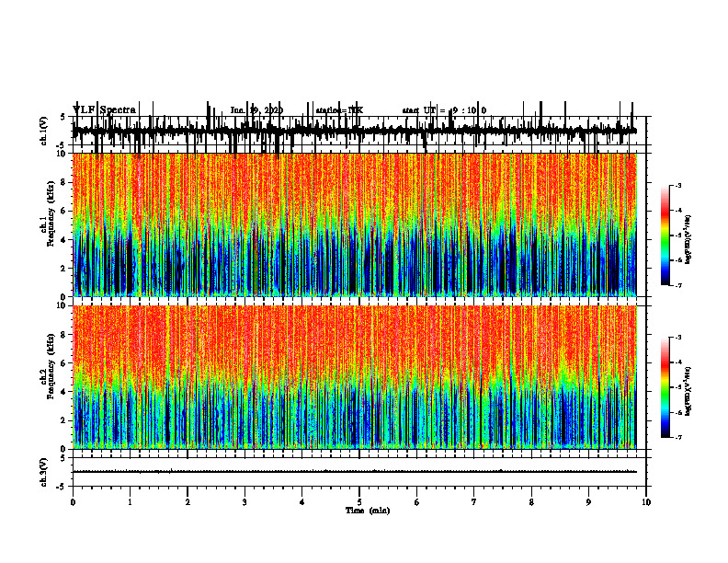The image size is (728, 563).
Task: Click inside the ch.1 spectrogram panel
Action: click(354, 224)
